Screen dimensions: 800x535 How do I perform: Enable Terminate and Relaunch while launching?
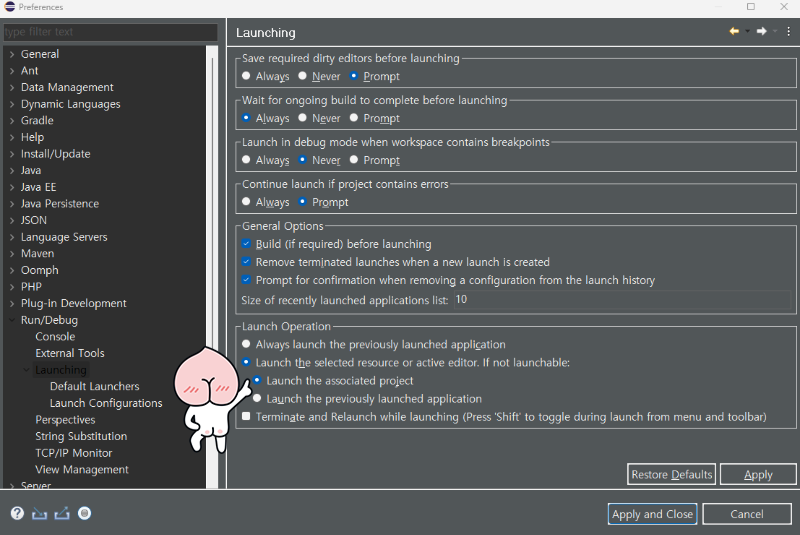(246, 416)
